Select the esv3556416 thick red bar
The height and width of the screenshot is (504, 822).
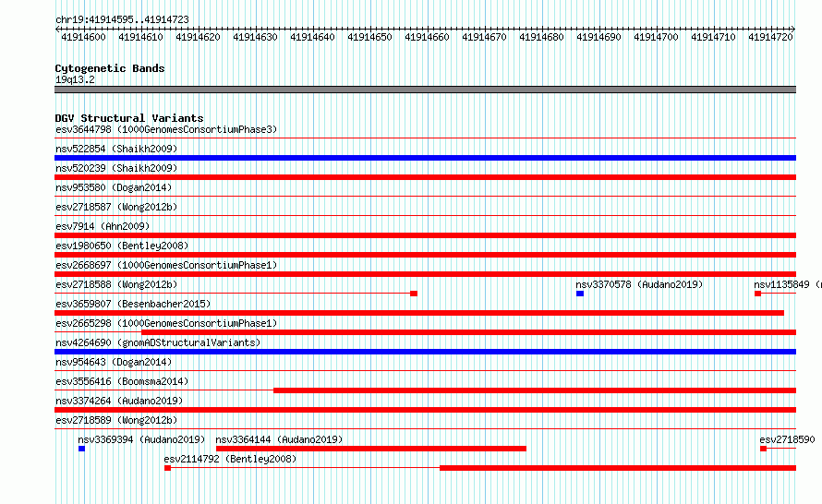point(535,390)
